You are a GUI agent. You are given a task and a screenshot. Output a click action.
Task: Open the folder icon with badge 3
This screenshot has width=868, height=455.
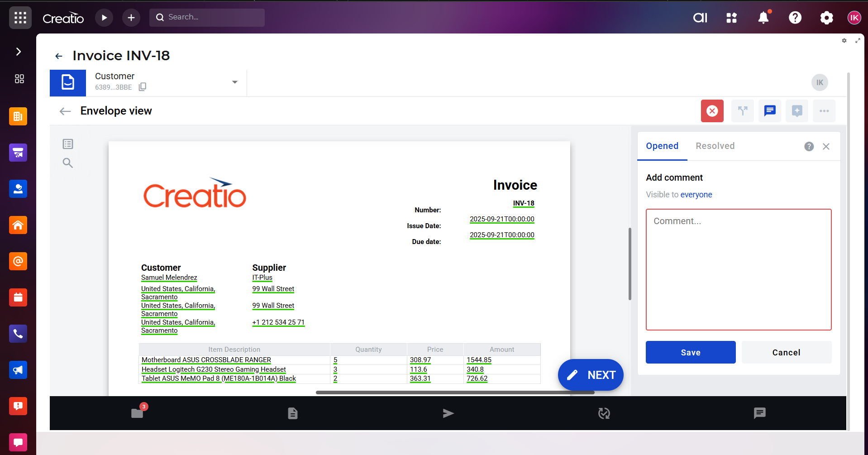click(137, 413)
